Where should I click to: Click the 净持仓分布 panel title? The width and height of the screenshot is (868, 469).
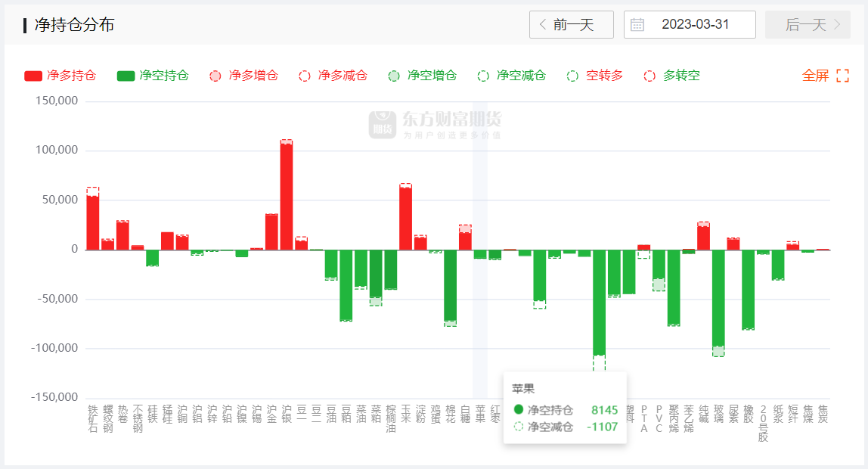[x=75, y=25]
